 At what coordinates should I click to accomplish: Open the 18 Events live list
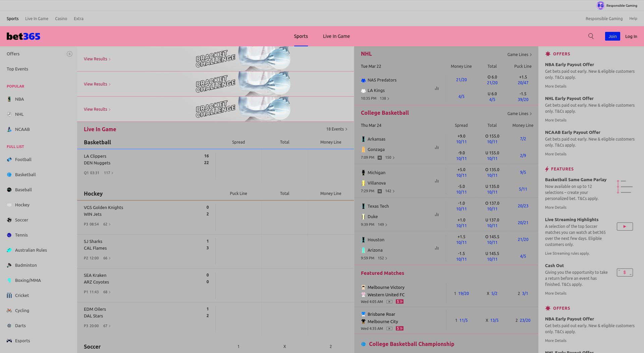(x=337, y=129)
